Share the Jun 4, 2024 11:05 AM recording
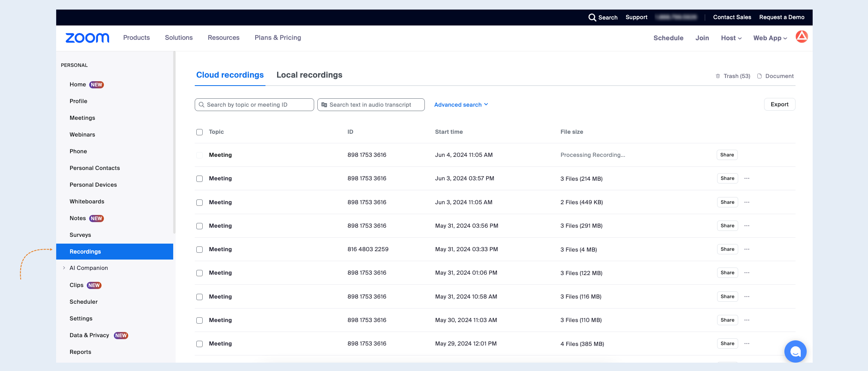 point(727,155)
